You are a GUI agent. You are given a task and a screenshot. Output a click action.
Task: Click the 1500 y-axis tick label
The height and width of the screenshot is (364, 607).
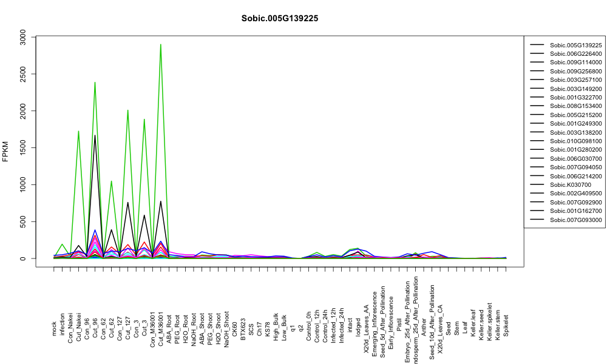click(x=23, y=148)
